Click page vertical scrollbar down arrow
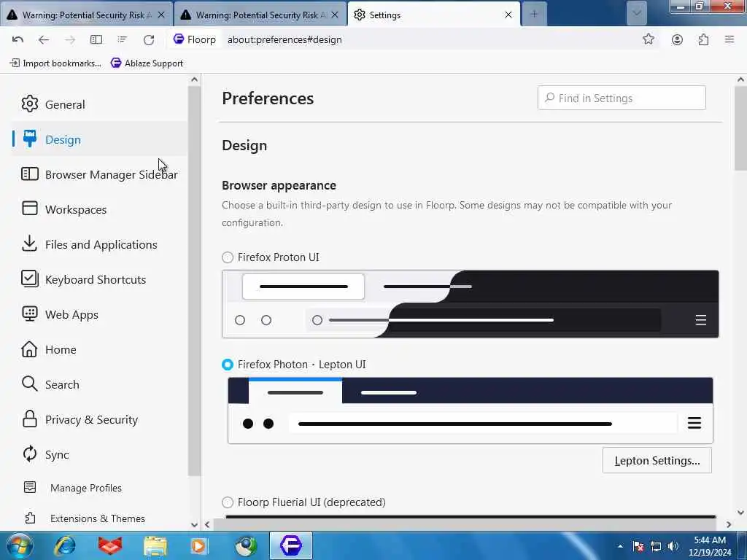747x560 pixels. click(740, 513)
